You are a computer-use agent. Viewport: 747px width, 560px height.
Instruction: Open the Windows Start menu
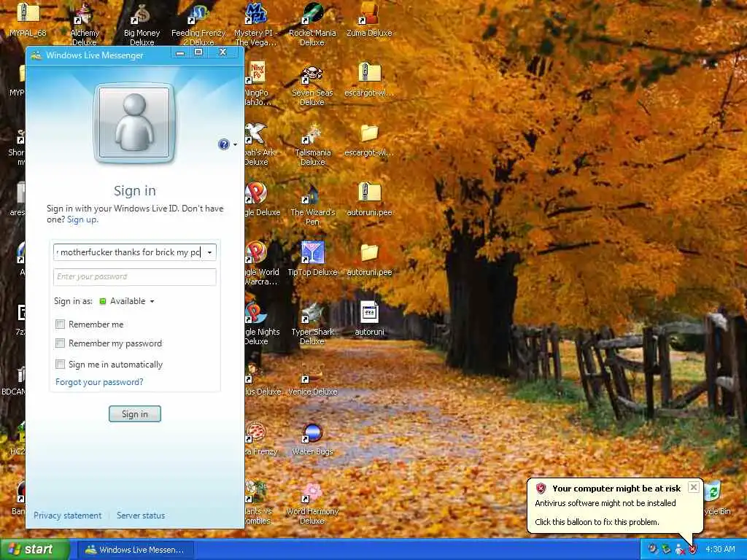click(x=34, y=550)
